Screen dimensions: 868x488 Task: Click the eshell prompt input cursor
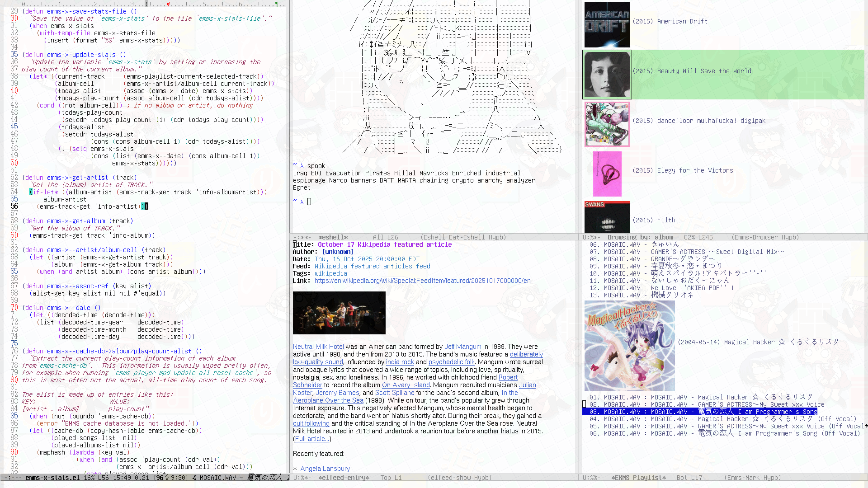click(x=309, y=202)
